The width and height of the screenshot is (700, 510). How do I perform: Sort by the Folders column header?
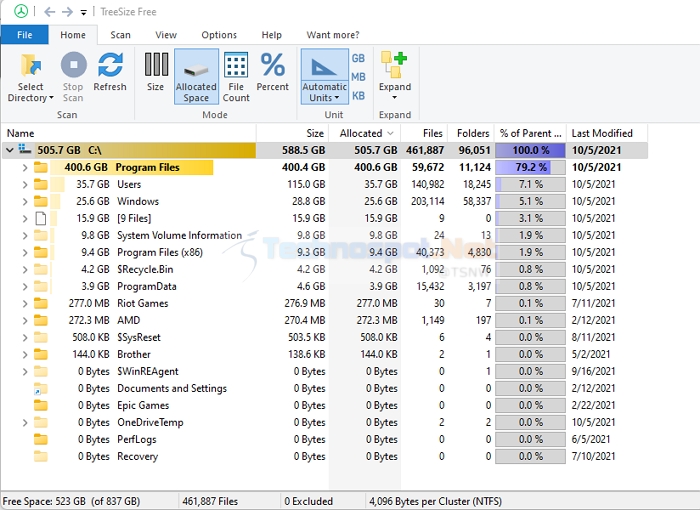pos(471,133)
